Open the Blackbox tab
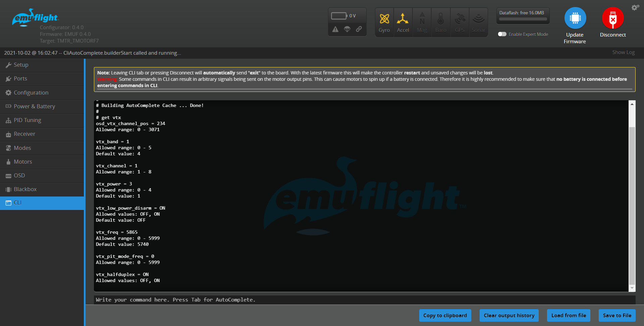This screenshot has height=326, width=644. click(42, 189)
